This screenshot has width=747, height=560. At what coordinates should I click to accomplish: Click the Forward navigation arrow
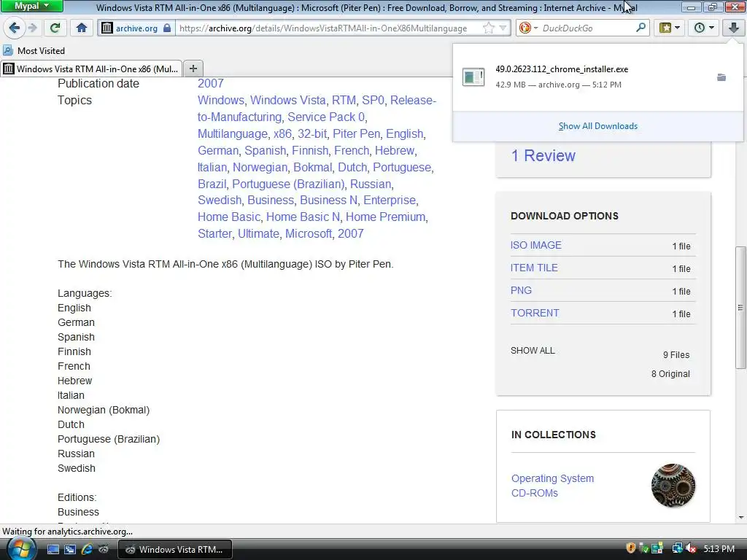[x=33, y=28]
